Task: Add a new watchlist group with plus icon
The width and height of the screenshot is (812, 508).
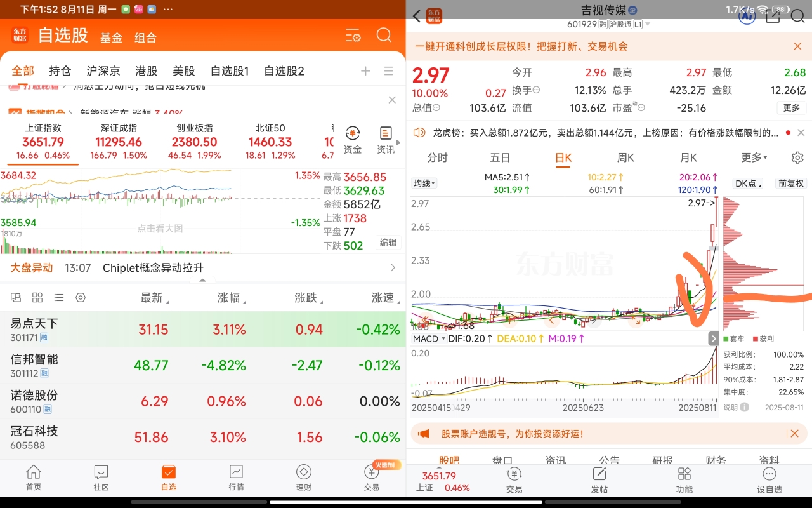Action: 365,71
